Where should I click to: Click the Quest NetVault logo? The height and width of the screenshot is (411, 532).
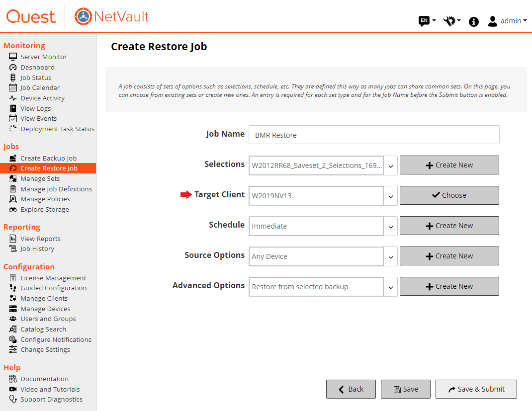[x=78, y=16]
